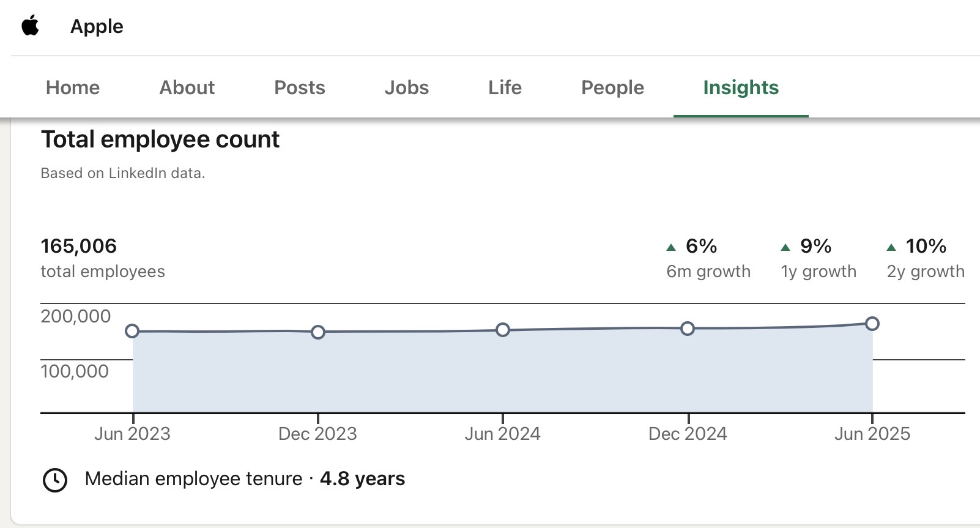The width and height of the screenshot is (980, 528).
Task: Click the green 2y growth arrow
Action: [891, 247]
